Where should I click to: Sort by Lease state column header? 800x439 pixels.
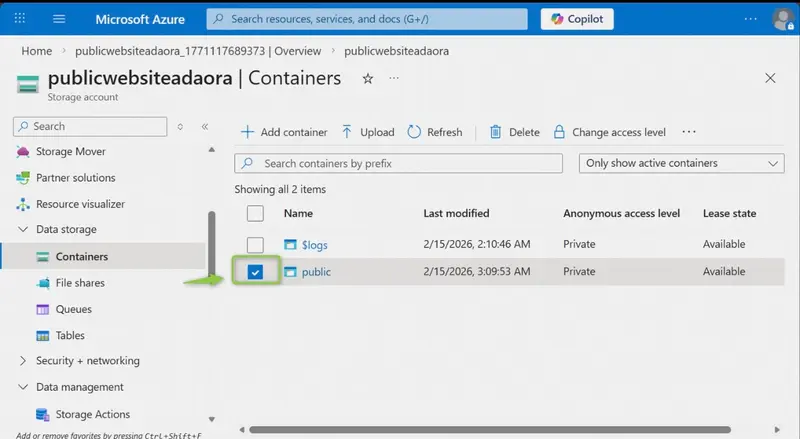point(730,213)
